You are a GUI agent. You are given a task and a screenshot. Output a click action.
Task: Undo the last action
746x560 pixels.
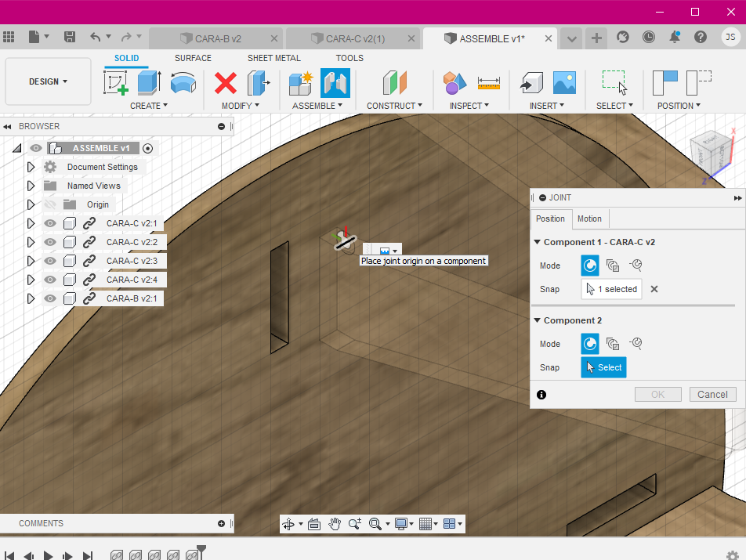point(95,37)
